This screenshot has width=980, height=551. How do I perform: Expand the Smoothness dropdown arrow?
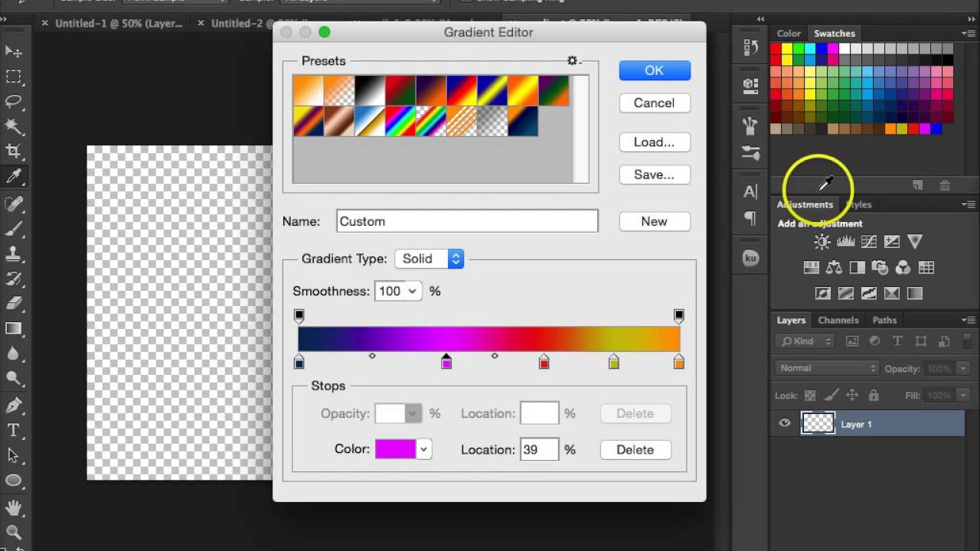(x=413, y=291)
